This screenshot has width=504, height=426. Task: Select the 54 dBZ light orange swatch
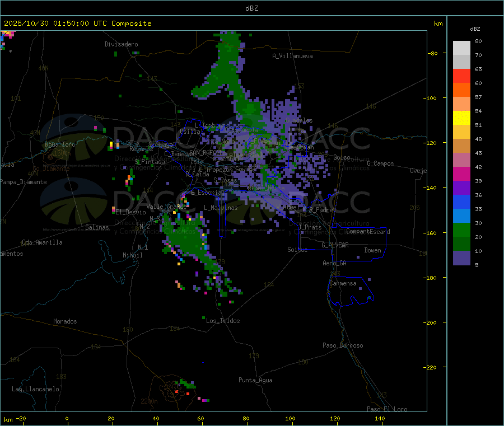point(461,104)
